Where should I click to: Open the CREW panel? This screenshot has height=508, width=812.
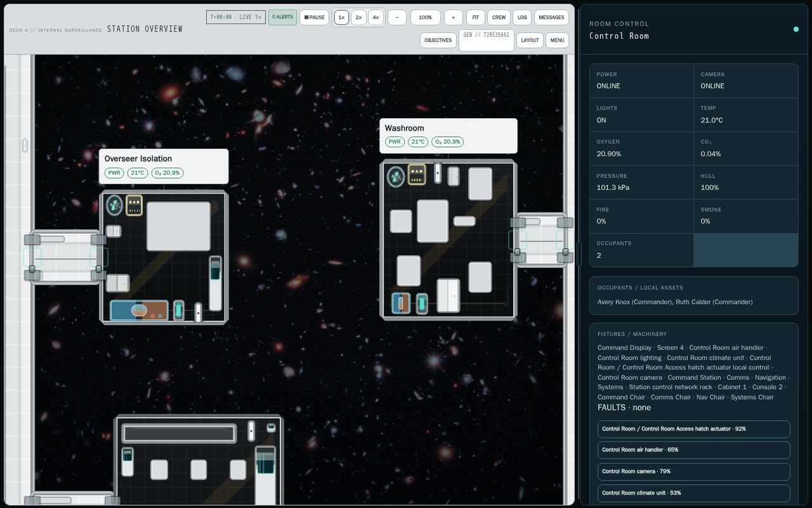pyautogui.click(x=499, y=17)
